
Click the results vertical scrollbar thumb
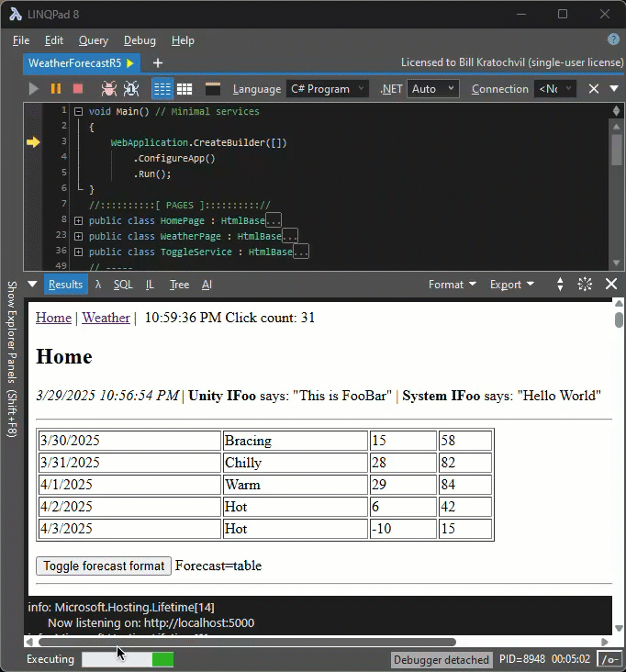tap(619, 319)
